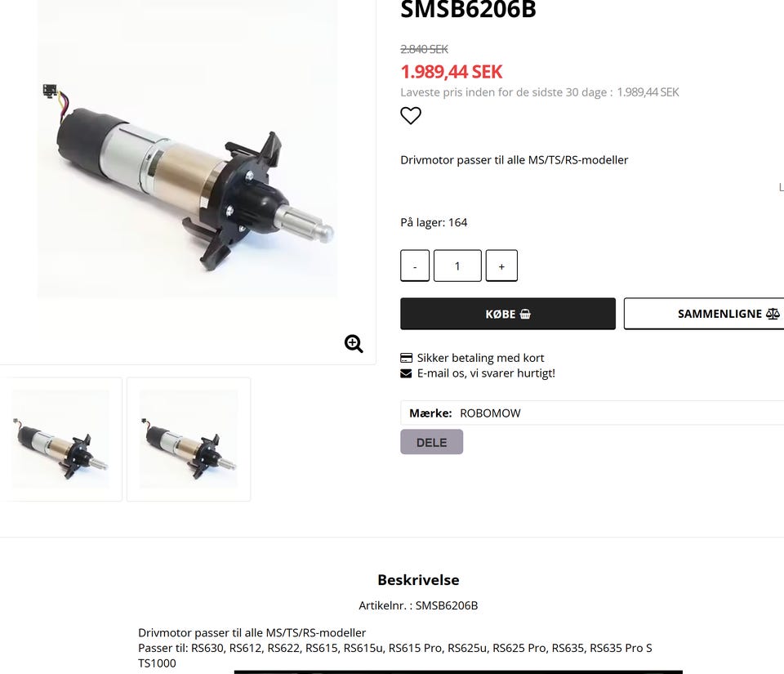Click the ROBOMOW brand name
This screenshot has height=674, width=784.
coord(490,413)
